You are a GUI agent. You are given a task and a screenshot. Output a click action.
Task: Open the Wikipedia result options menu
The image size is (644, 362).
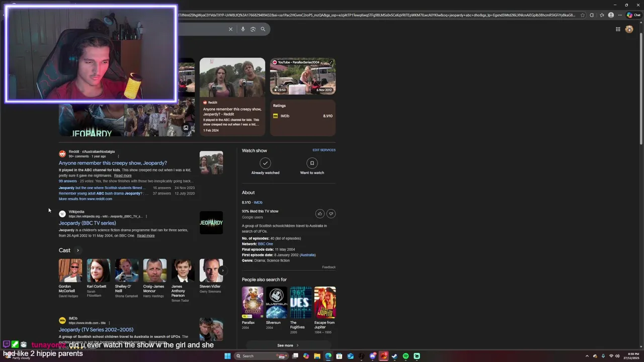146,216
